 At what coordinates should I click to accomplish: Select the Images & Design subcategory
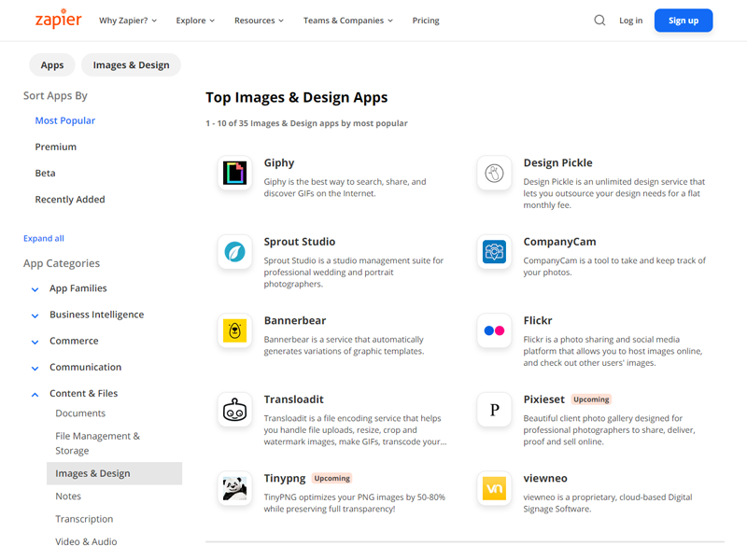click(x=114, y=473)
